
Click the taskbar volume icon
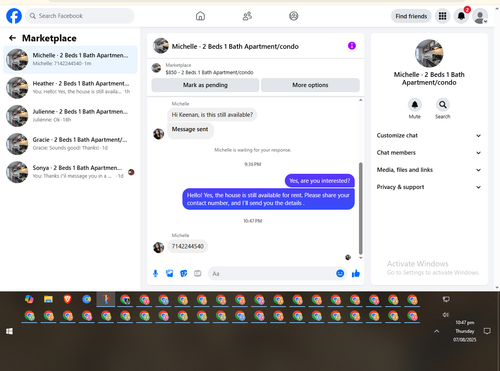click(x=446, y=315)
